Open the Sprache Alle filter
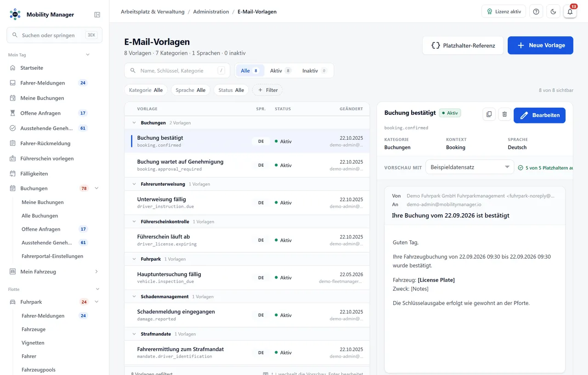Image resolution: width=588 pixels, height=375 pixels. coord(191,90)
